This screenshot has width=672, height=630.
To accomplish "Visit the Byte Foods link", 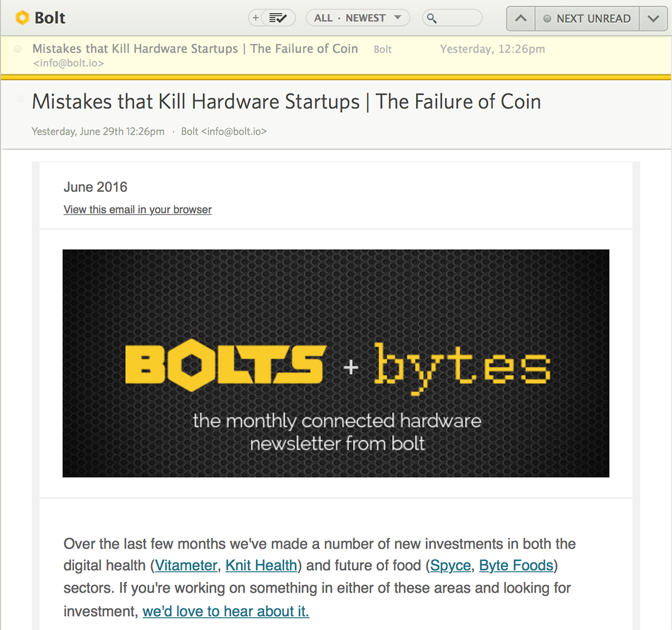I will pos(516,566).
